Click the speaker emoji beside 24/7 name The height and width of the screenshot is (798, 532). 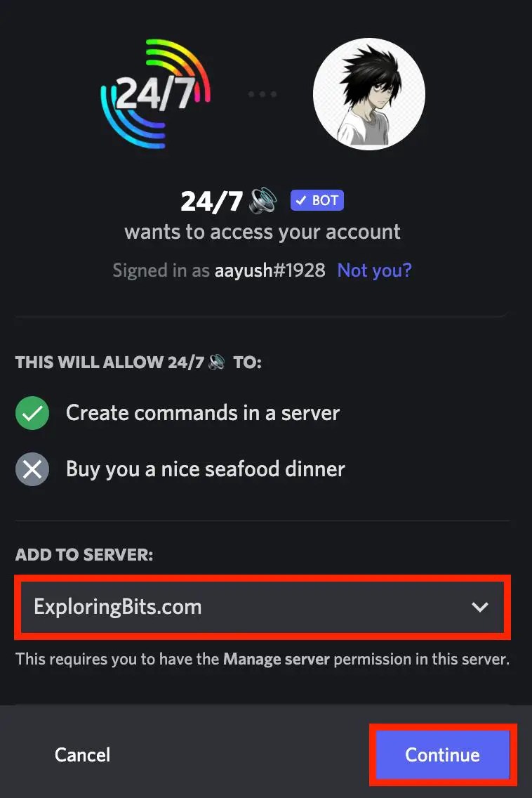263,200
